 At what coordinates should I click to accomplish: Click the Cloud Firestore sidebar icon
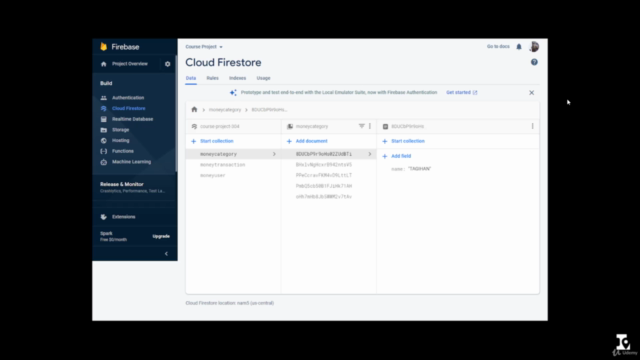tap(104, 109)
